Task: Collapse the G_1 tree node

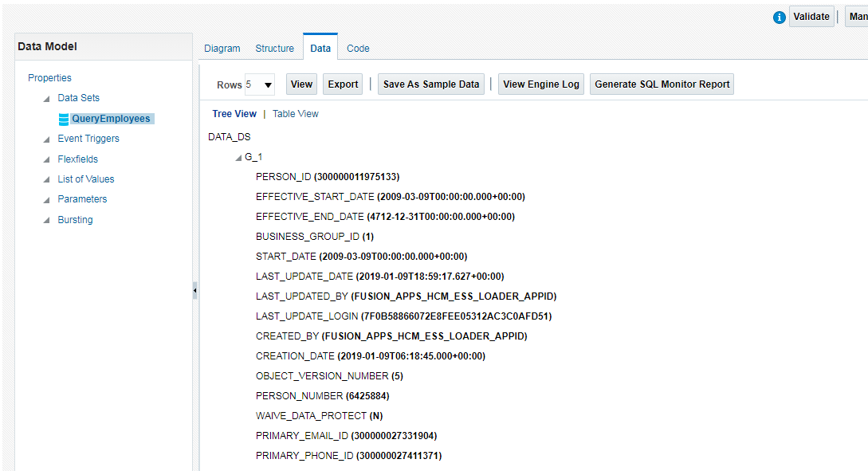Action: tap(238, 158)
